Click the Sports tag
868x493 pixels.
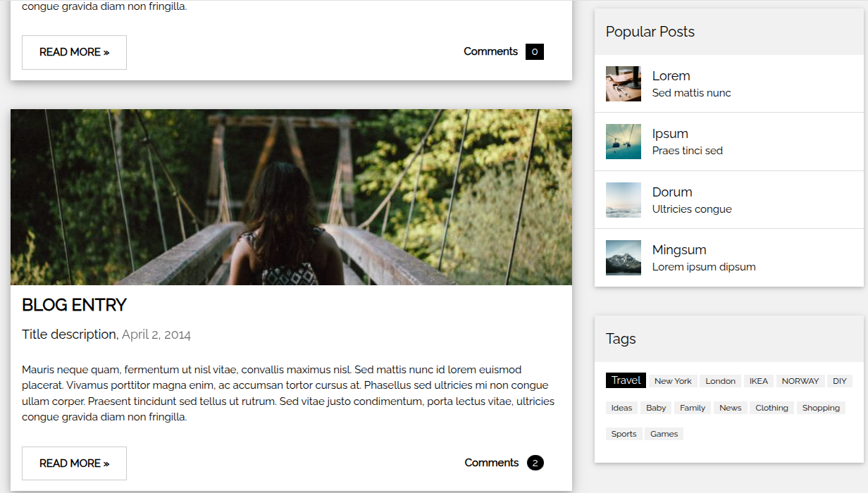[624, 434]
